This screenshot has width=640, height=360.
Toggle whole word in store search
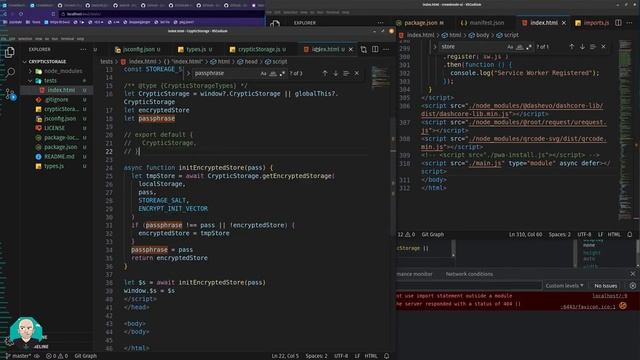click(520, 47)
